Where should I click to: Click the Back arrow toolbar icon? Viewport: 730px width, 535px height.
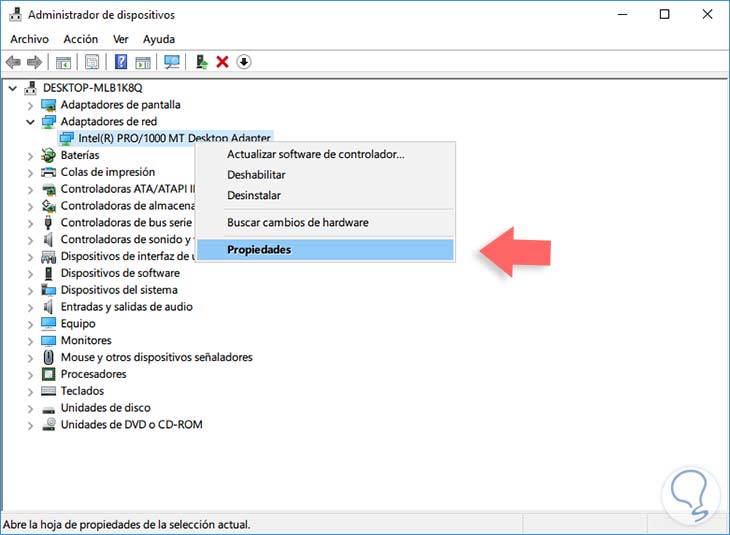(14, 62)
